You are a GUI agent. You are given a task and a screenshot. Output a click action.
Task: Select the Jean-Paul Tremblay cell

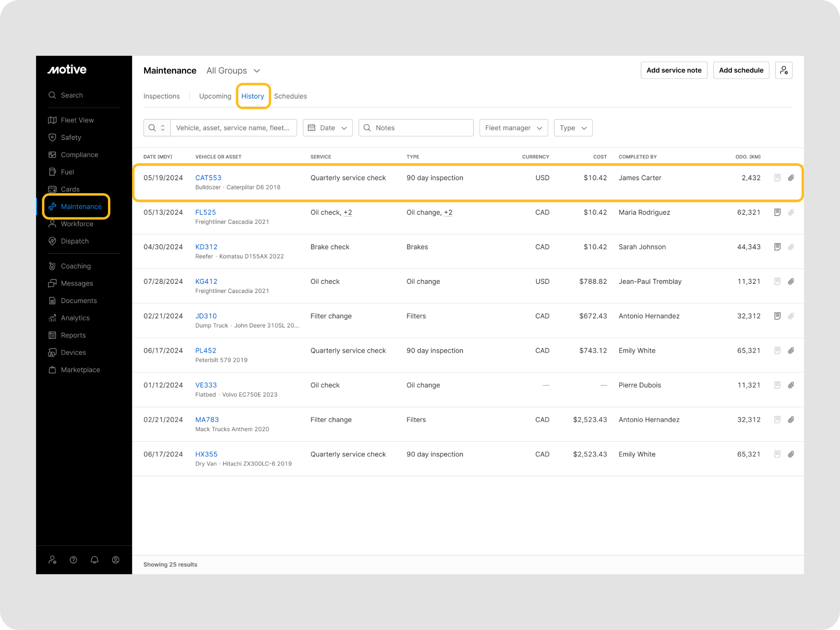coord(650,281)
